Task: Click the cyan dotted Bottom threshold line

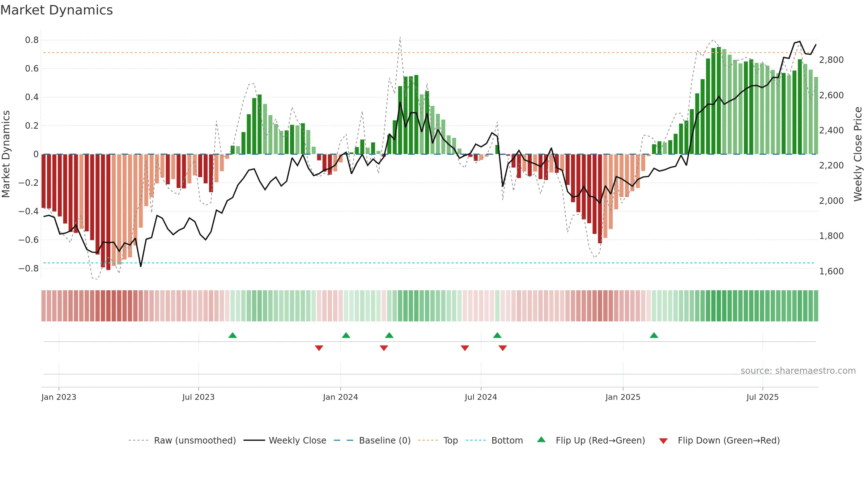Action: point(429,263)
